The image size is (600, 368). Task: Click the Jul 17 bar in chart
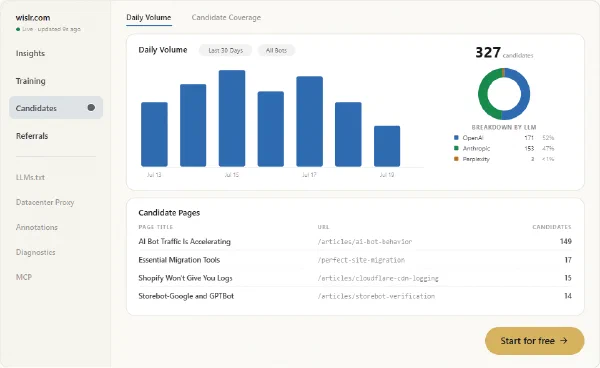click(x=310, y=121)
